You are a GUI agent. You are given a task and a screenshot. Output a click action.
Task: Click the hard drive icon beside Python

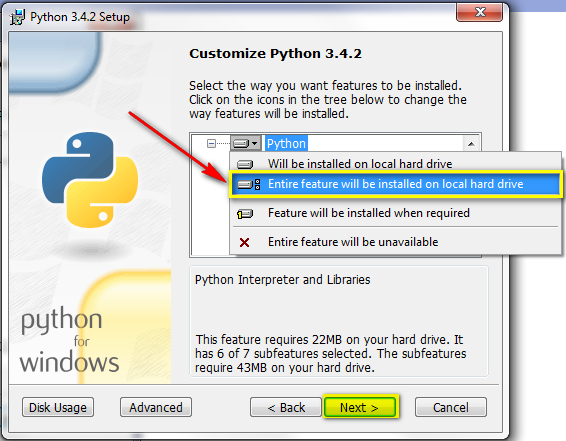pyautogui.click(x=240, y=144)
